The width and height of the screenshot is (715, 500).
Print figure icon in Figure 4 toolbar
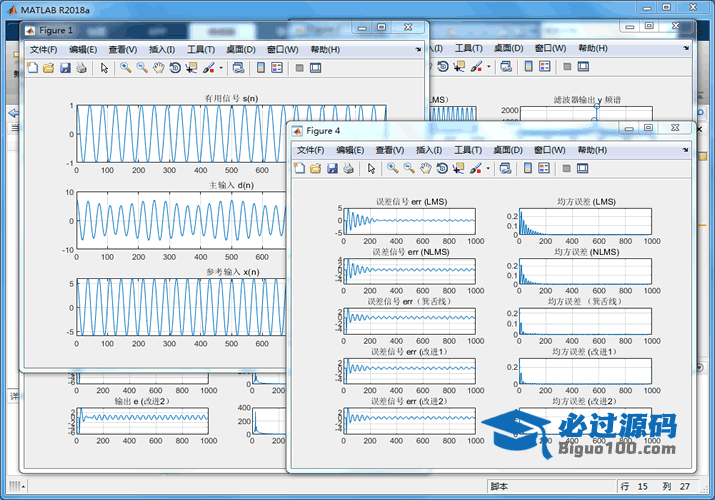(348, 169)
